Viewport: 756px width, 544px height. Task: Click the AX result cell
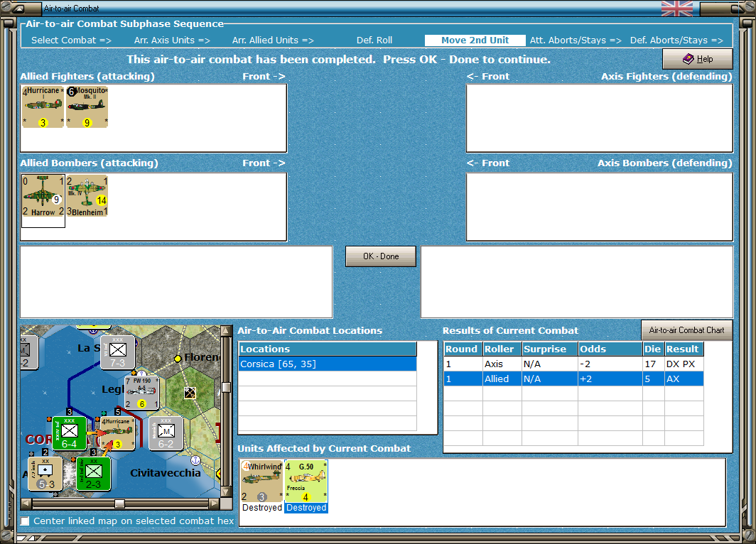coord(684,379)
